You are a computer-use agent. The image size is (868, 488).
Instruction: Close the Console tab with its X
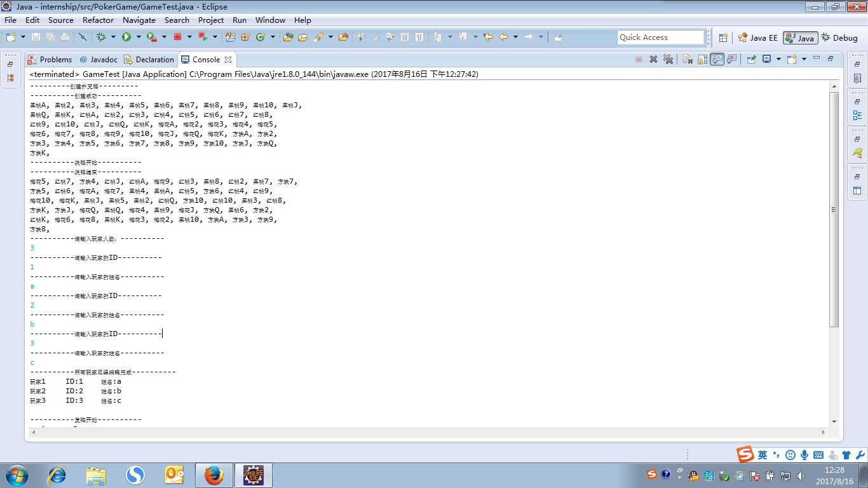coord(228,60)
